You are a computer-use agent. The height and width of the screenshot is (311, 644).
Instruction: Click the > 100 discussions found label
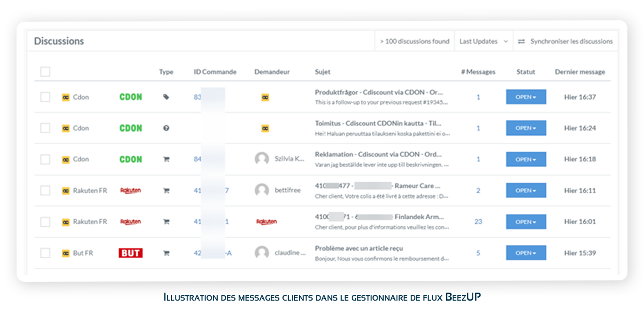pyautogui.click(x=414, y=42)
